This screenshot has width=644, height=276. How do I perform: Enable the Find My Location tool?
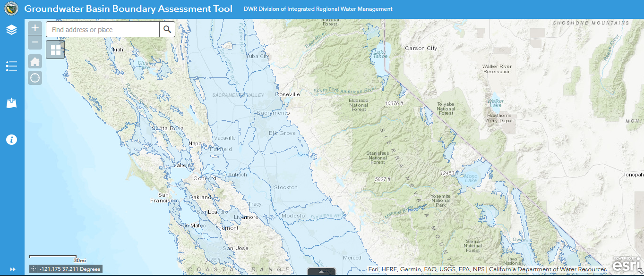coord(34,77)
